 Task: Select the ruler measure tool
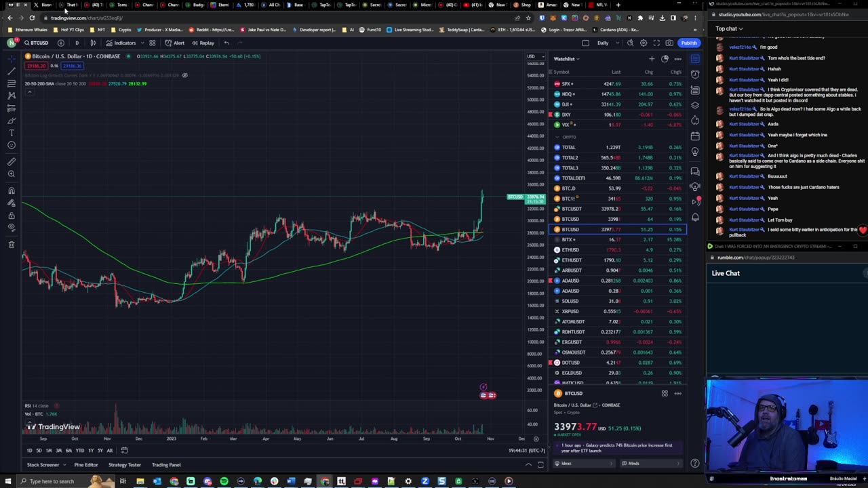pyautogui.click(x=12, y=161)
